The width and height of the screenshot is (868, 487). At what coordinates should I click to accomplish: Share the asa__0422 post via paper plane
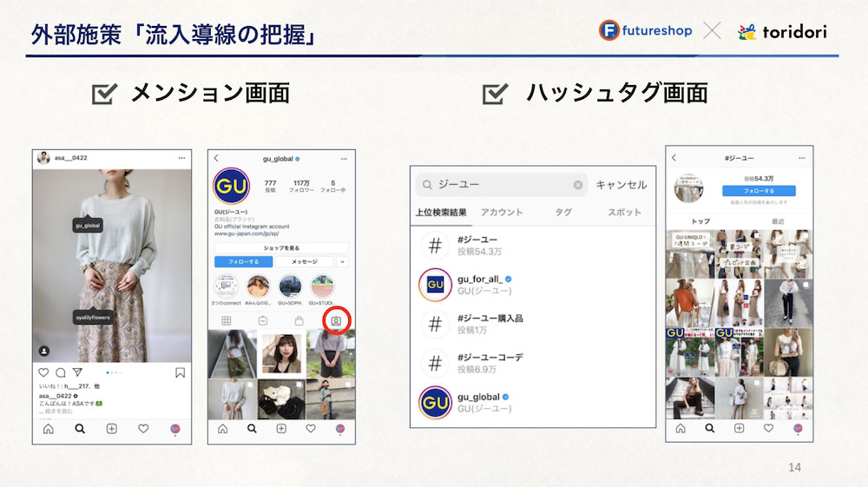(77, 372)
